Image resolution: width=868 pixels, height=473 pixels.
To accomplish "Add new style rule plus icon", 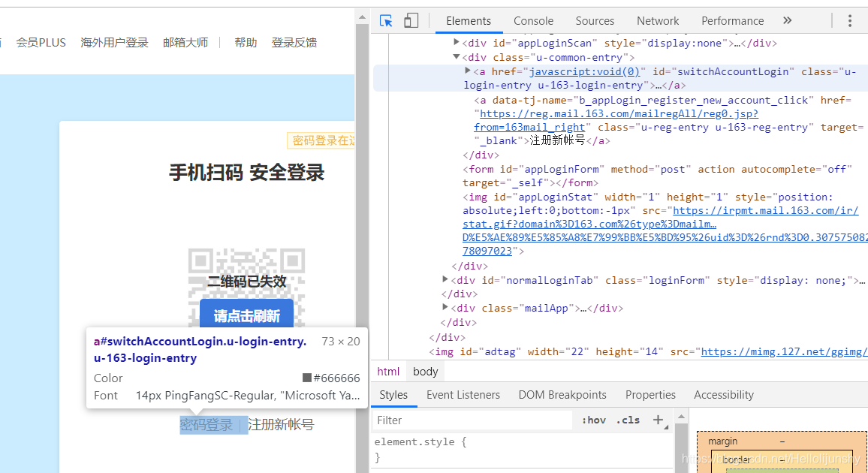I will pyautogui.click(x=659, y=420).
